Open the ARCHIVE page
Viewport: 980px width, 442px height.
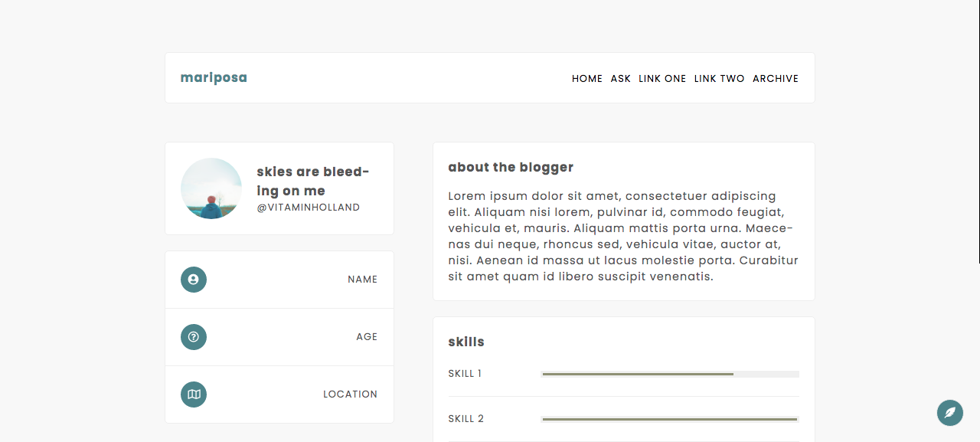776,79
